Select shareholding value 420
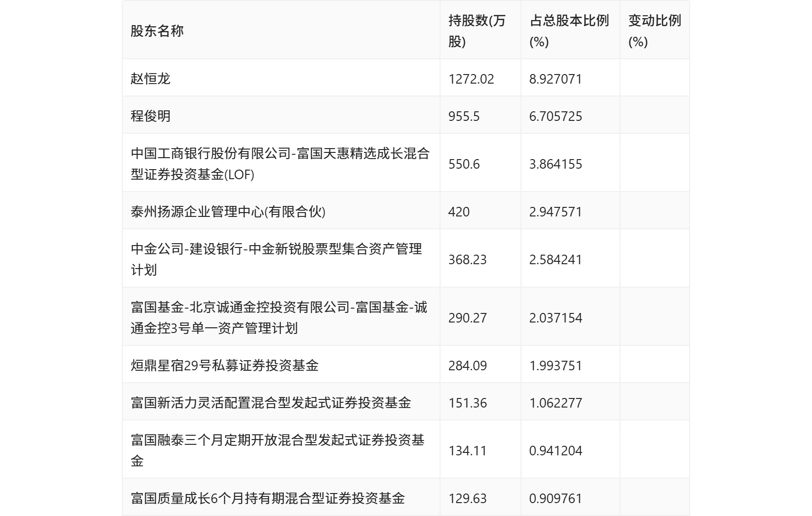Screen dimensions: 812x516 (459, 212)
